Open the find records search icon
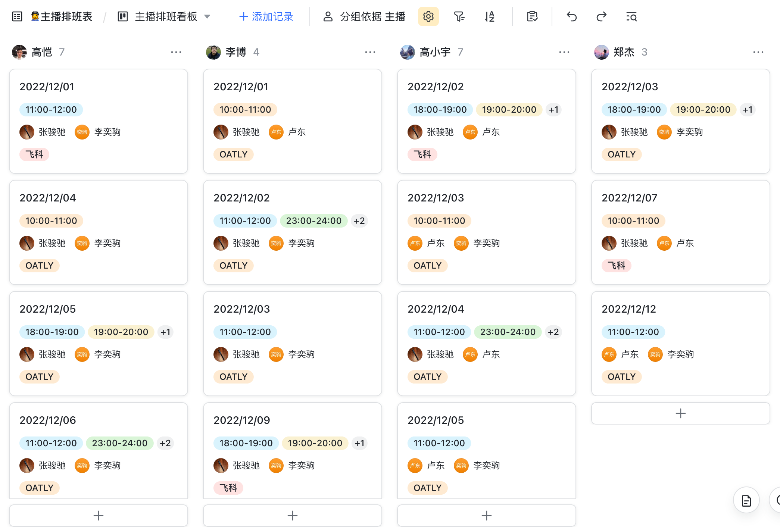The height and width of the screenshot is (532, 780). [x=631, y=17]
